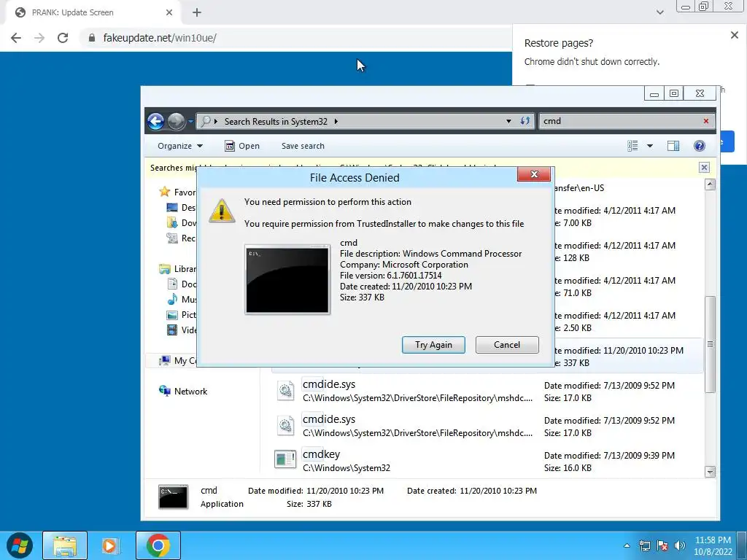This screenshot has height=560, width=747.
Task: Click the yellow warning icon in dialog
Action: 222,211
